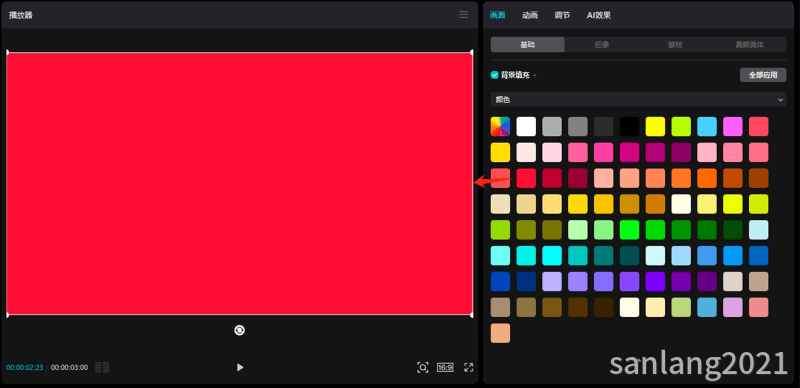800x388 pixels.
Task: Click the 全部应用 button
Action: click(x=763, y=75)
